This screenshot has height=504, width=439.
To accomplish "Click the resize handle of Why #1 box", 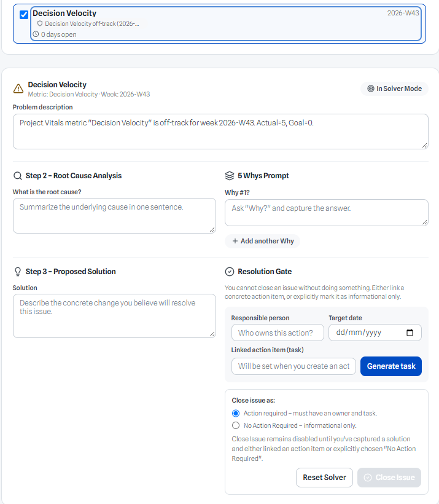I will coord(424,222).
